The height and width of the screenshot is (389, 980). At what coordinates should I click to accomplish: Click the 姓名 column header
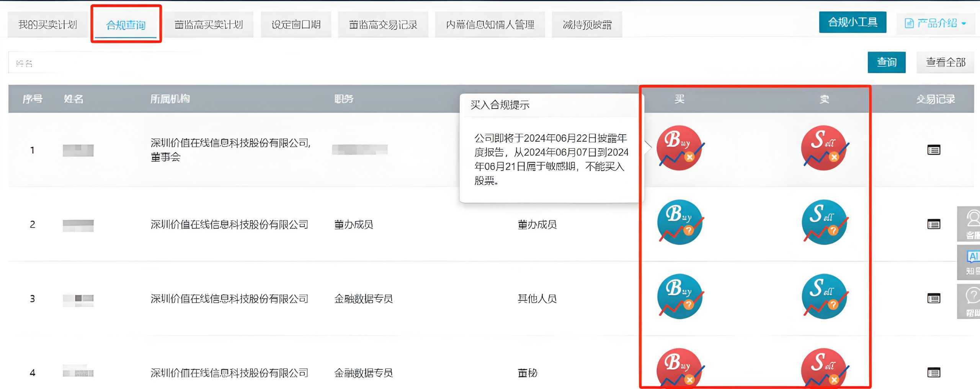point(73,99)
